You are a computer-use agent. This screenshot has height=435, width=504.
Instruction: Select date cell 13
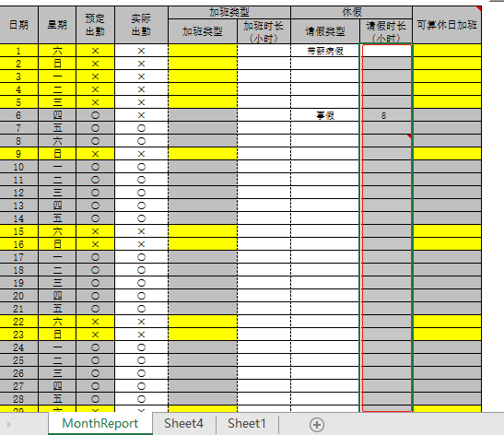18,206
